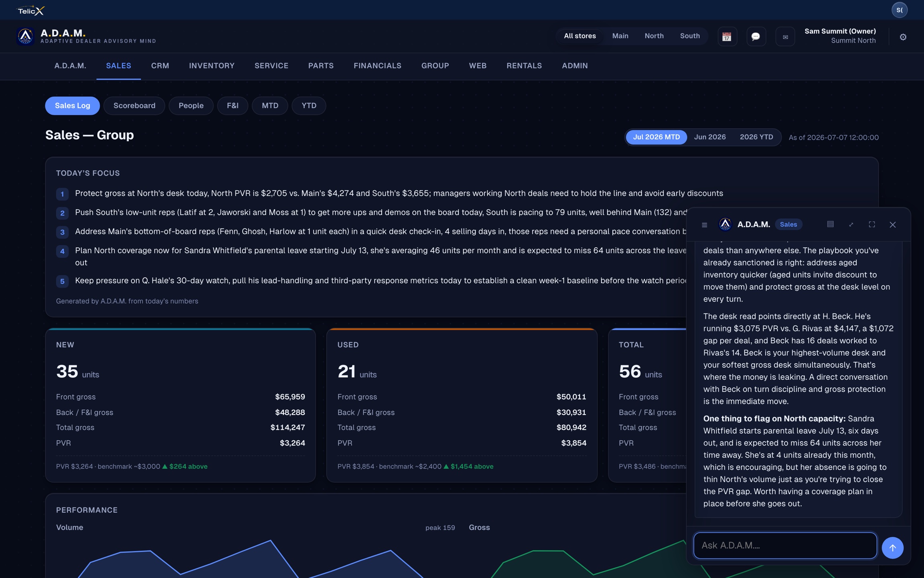Send the message with the arrow button
Screen dimensions: 924x578
click(x=892, y=547)
